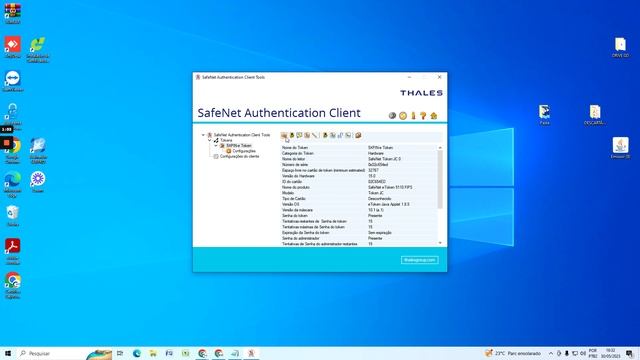Open Microsoft Edge from the taskbar
The image size is (640, 360).
coord(136,353)
